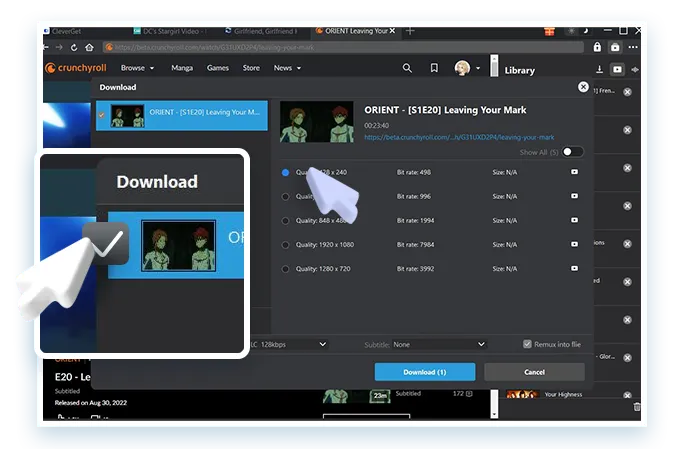The height and width of the screenshot is (449, 684).
Task: Click the gift box icon in title bar
Action: pos(549,31)
